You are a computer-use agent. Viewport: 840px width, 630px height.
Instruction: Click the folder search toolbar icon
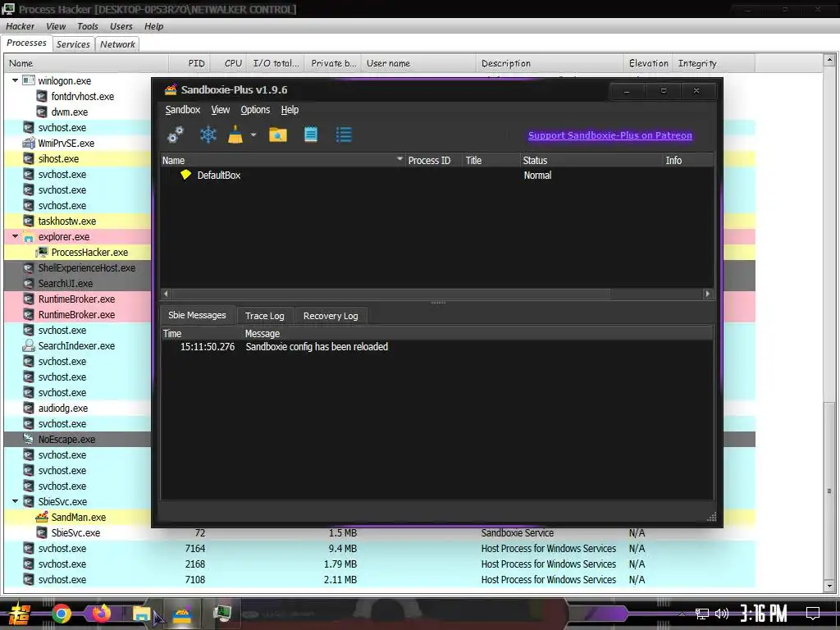[278, 135]
